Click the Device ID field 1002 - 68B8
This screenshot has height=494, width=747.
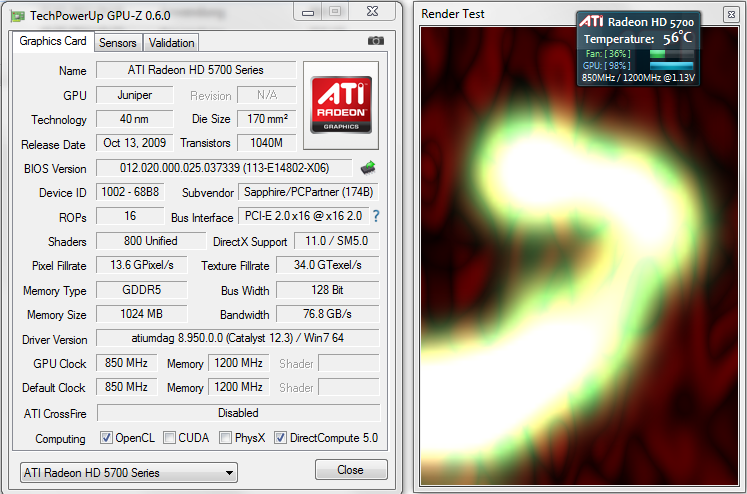pos(130,192)
